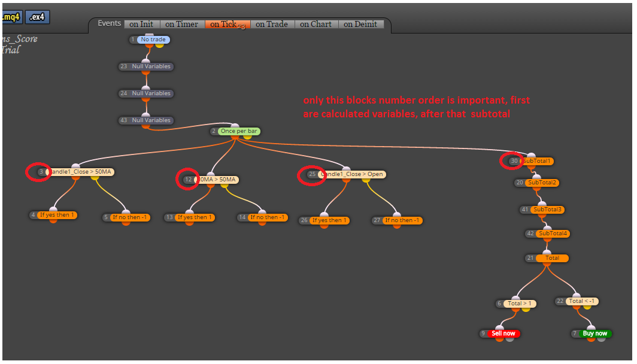Select the 10MA > 50MA condition block

click(217, 180)
